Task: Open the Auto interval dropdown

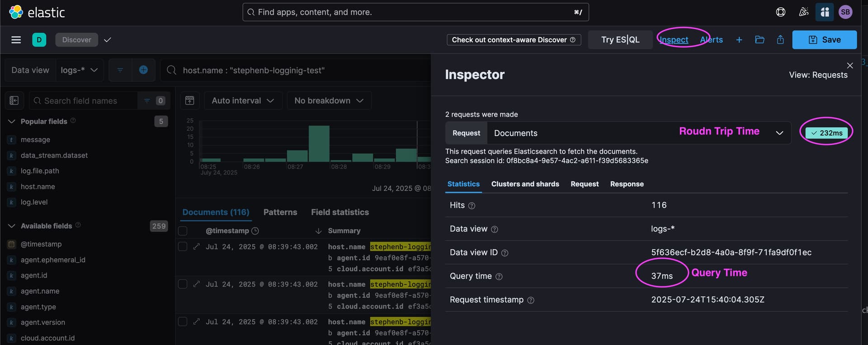Action: [x=243, y=100]
